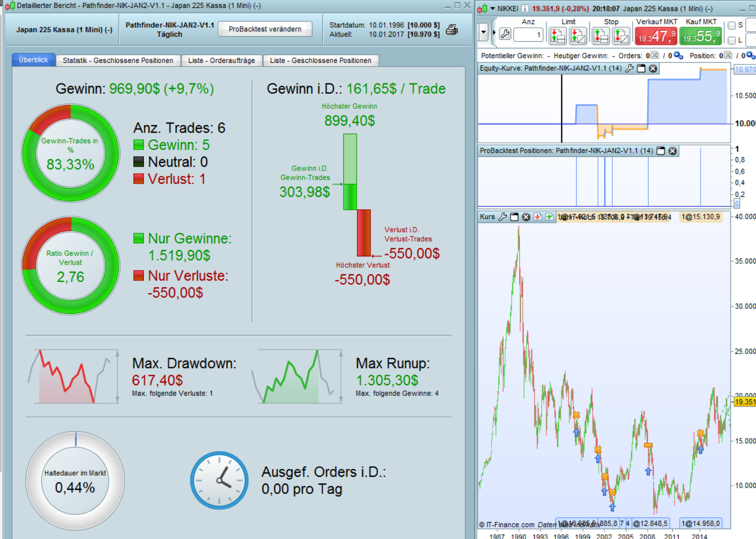Toggle the L checkbox in the order toolbar

click(732, 40)
